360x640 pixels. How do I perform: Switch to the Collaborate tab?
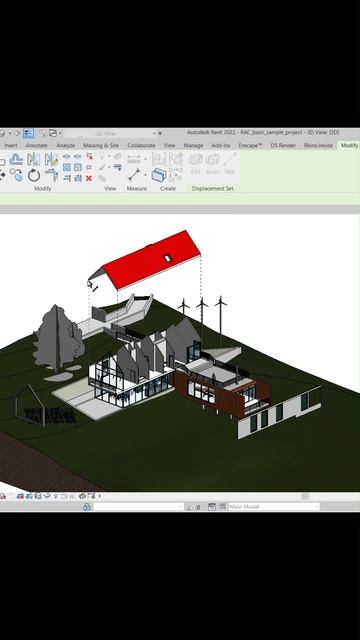pos(141,145)
